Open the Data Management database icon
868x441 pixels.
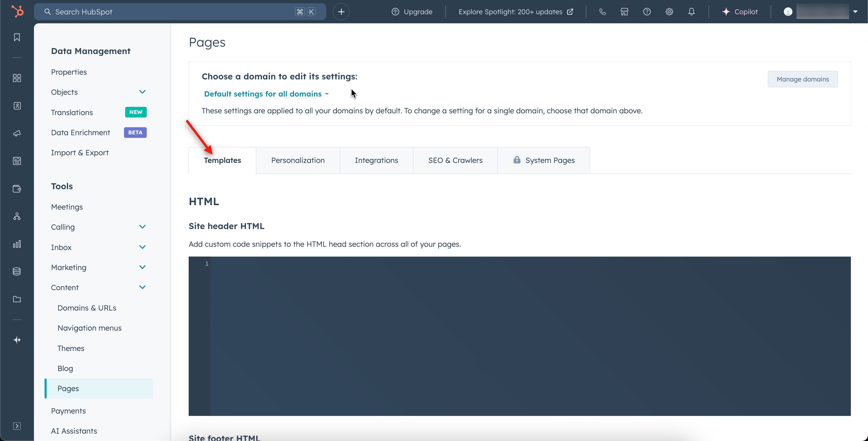tap(17, 272)
